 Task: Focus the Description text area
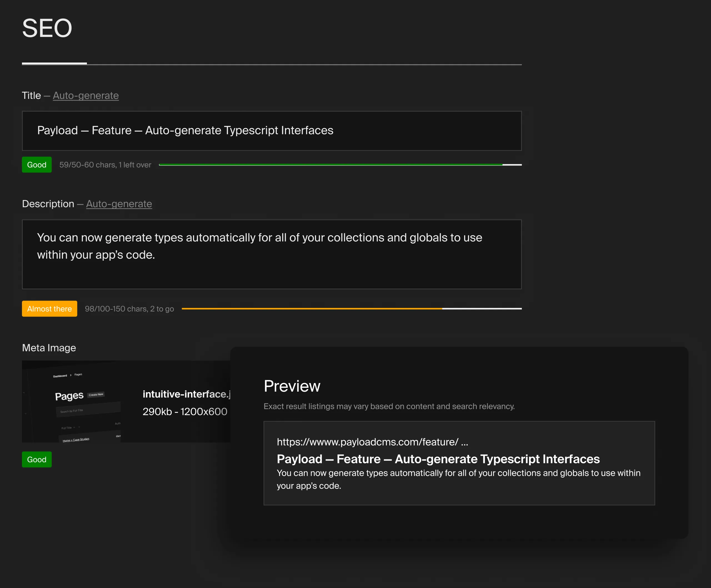pos(272,254)
